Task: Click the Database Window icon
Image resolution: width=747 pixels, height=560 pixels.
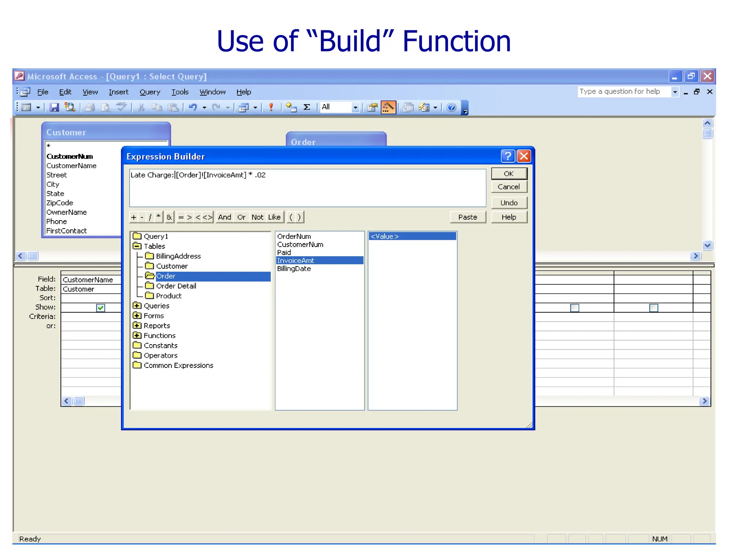Action: [408, 107]
